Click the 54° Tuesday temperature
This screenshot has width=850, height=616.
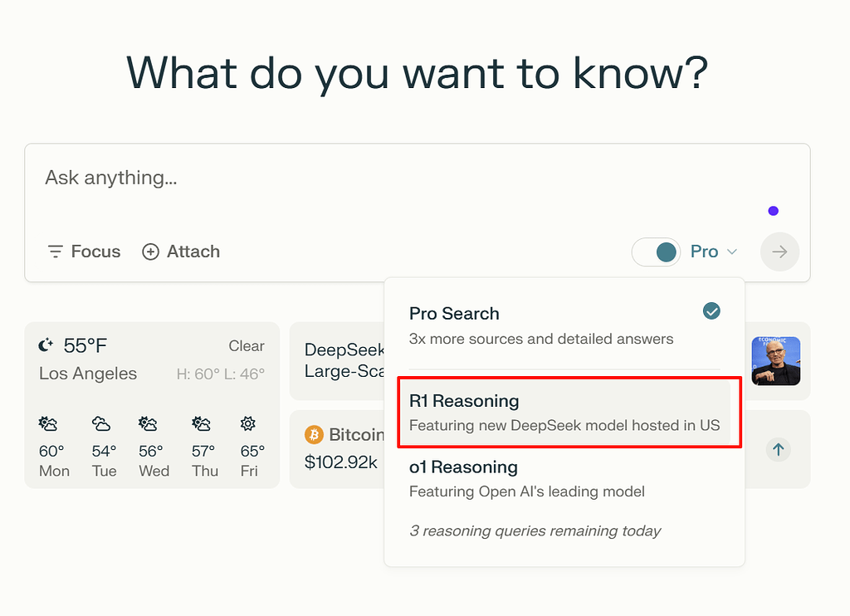[x=104, y=451]
